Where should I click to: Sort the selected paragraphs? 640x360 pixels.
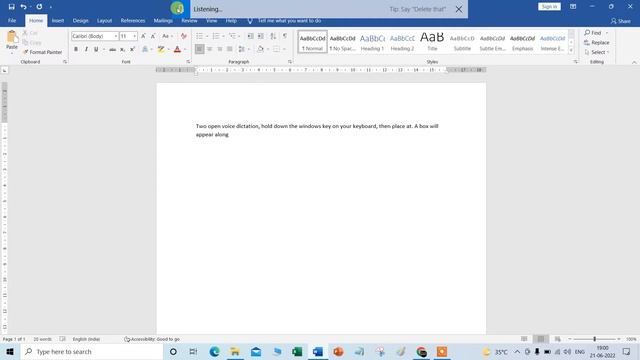pyautogui.click(x=273, y=36)
